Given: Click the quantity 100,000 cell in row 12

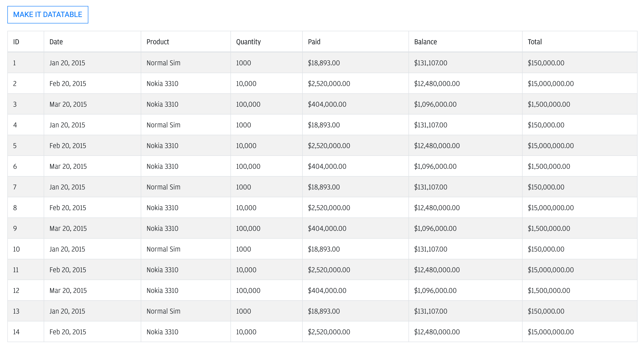Looking at the screenshot, I should pyautogui.click(x=267, y=291).
